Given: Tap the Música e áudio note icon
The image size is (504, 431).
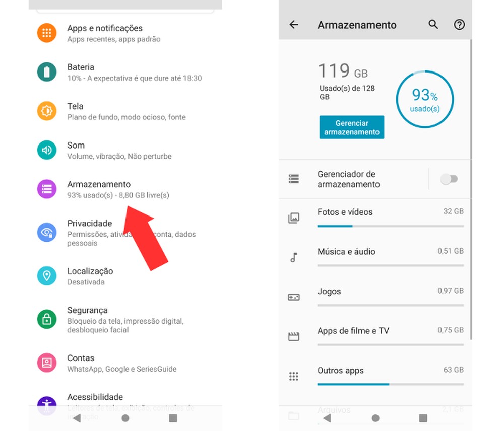Looking at the screenshot, I should coord(294,257).
